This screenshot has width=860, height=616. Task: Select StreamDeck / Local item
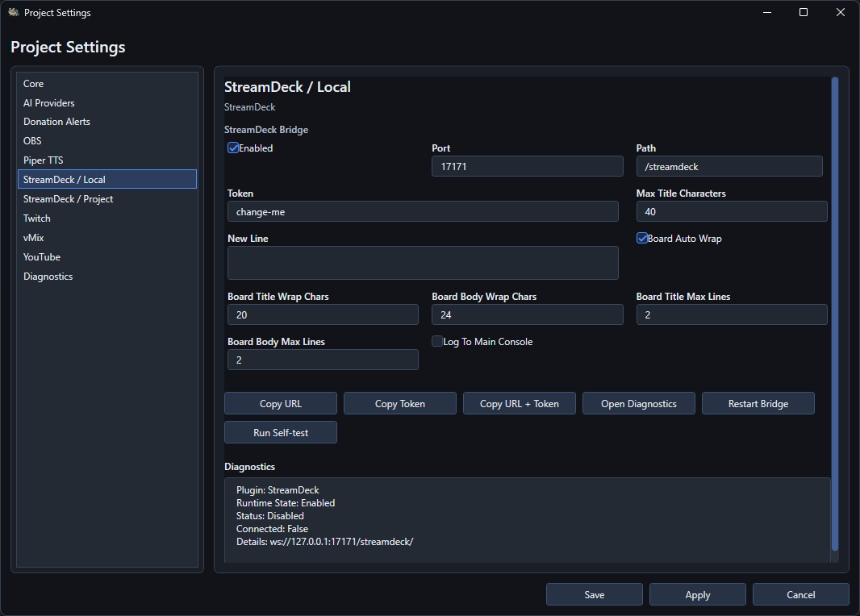pyautogui.click(x=107, y=179)
